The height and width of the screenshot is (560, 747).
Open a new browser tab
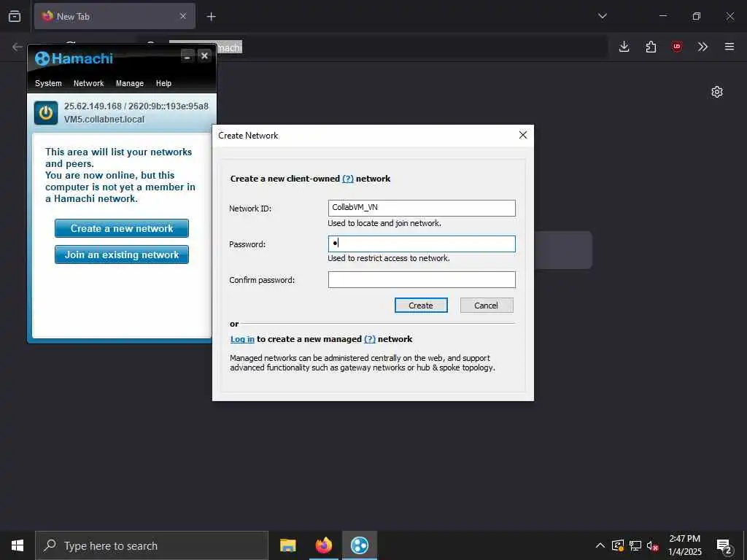(x=211, y=17)
